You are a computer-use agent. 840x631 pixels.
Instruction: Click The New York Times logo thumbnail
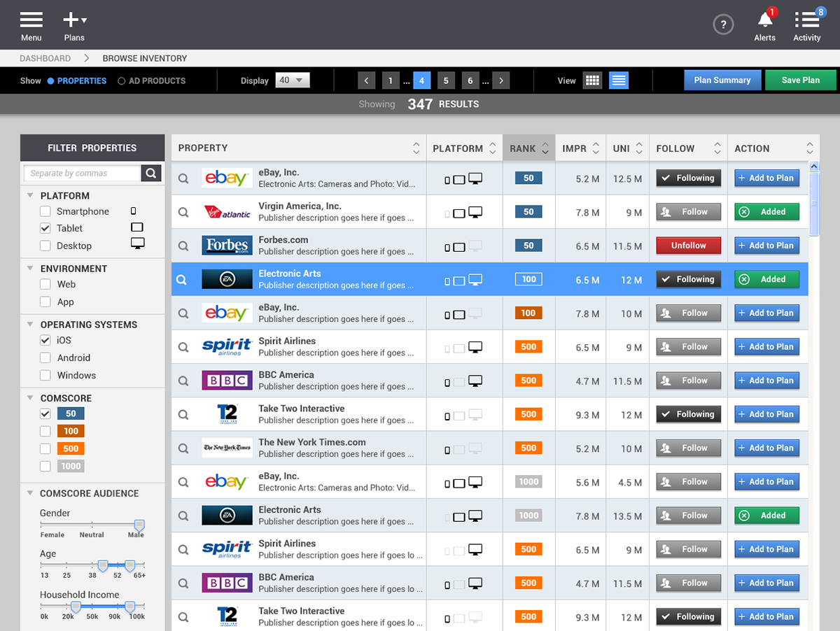pyautogui.click(x=227, y=448)
